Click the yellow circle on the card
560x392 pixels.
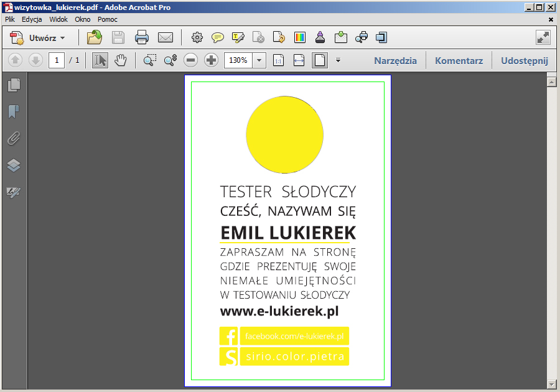pyautogui.click(x=284, y=134)
